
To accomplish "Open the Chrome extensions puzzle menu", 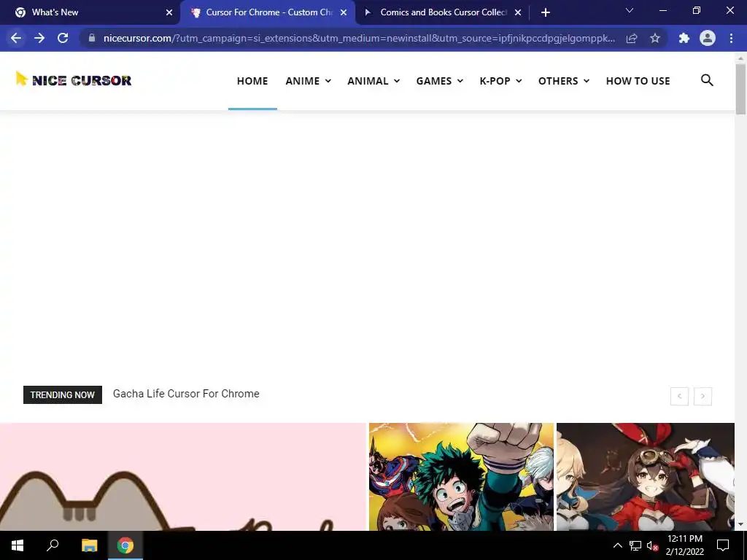I will [x=684, y=38].
